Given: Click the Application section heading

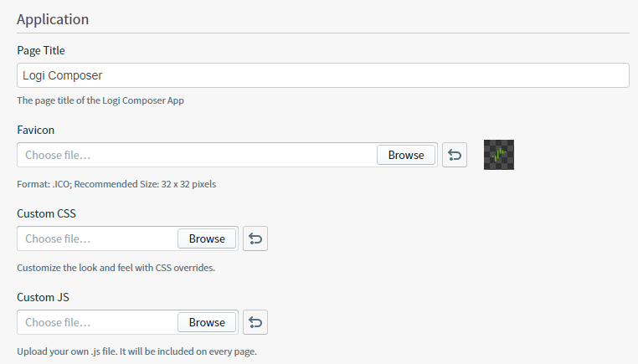Looking at the screenshot, I should pos(53,19).
